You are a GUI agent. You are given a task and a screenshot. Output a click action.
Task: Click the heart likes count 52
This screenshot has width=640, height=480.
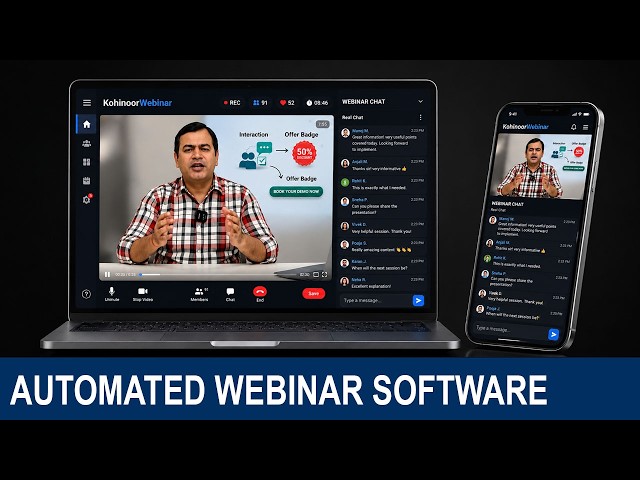pos(287,103)
